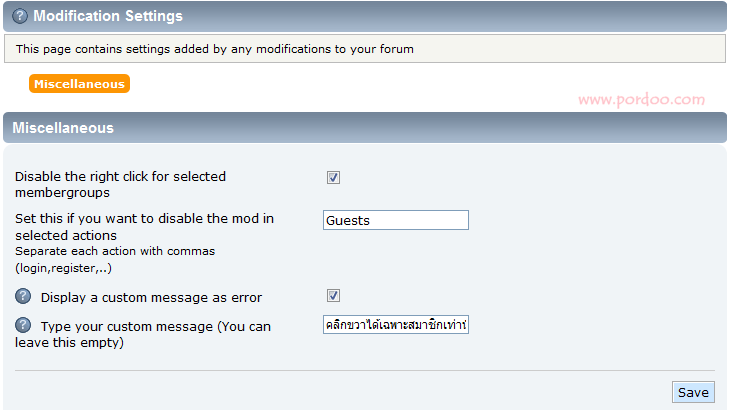The height and width of the screenshot is (410, 729).
Task: Focus the Thai custom message text box
Action: point(396,324)
